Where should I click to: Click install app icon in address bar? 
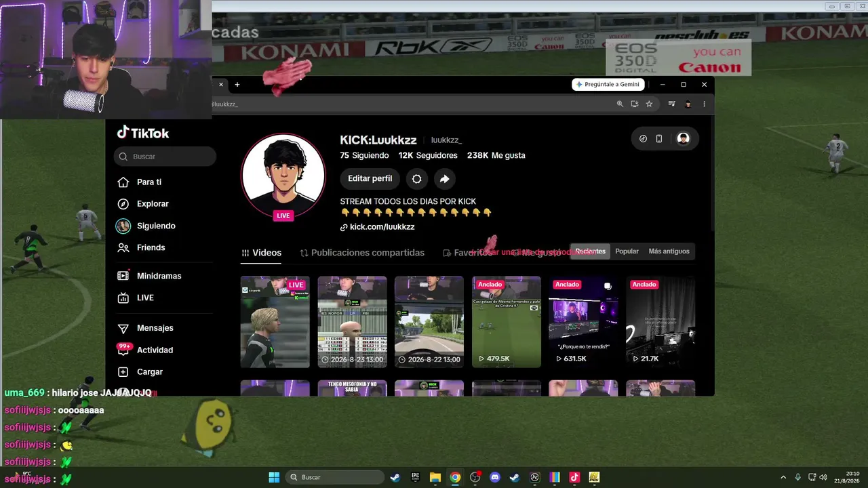[635, 104]
